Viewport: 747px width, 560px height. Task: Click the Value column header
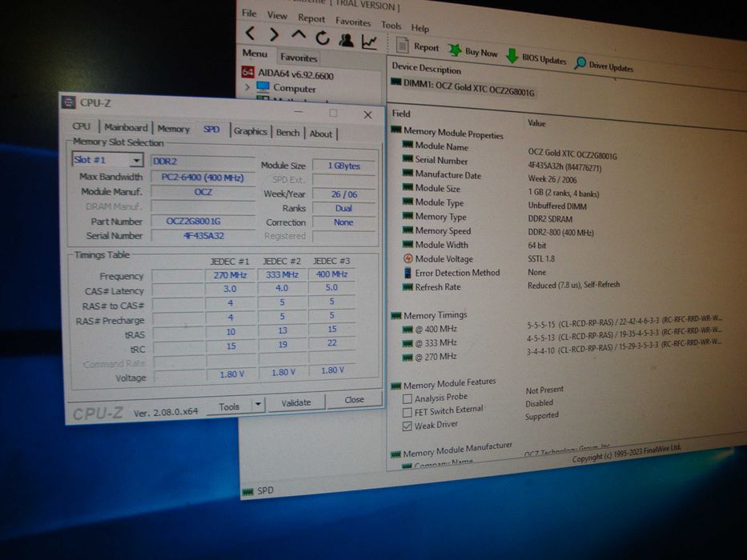[536, 123]
